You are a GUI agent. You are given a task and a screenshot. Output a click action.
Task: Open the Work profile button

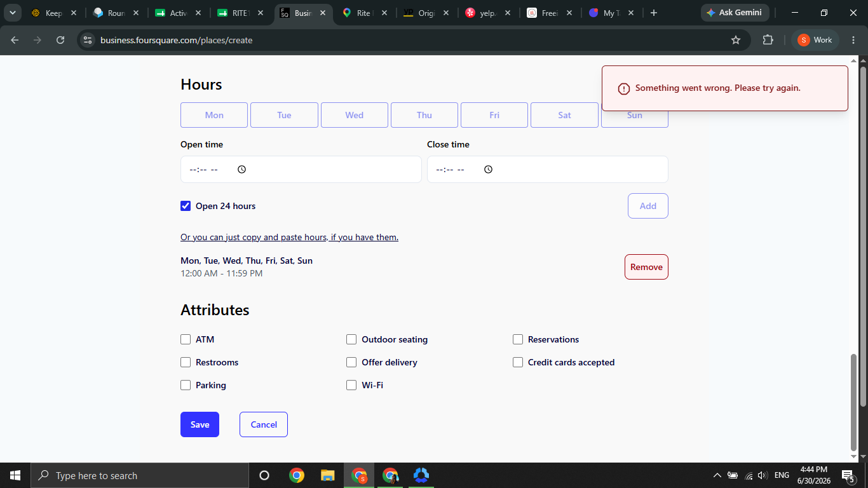point(815,40)
